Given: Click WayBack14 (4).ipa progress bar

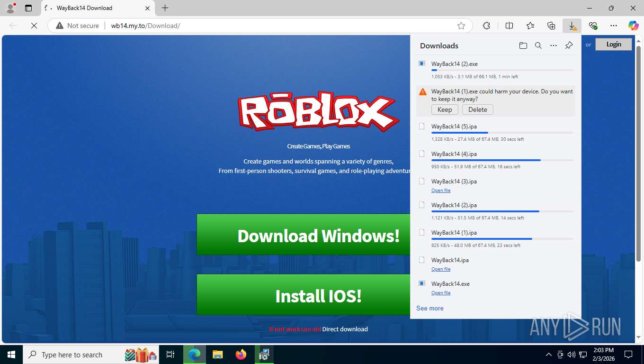Looking at the screenshot, I should [502, 160].
